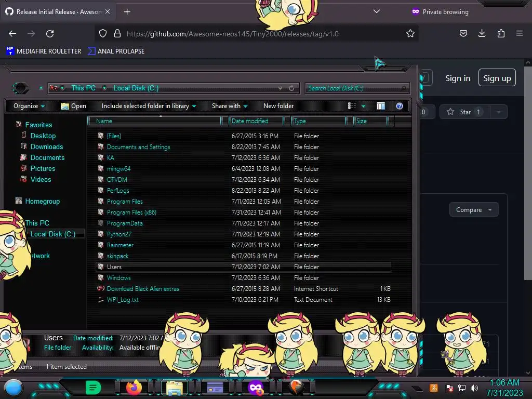
Task: Sort by Name column header
Action: pyautogui.click(x=154, y=121)
